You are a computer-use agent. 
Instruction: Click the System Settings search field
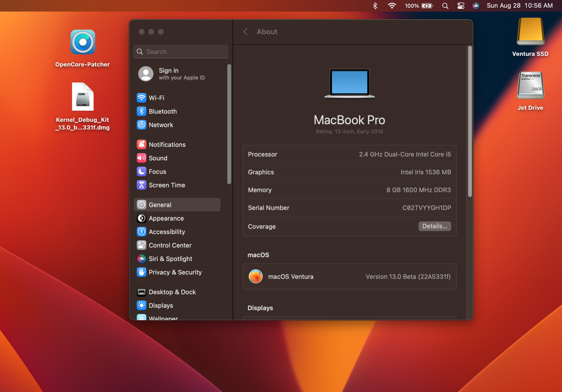click(181, 52)
